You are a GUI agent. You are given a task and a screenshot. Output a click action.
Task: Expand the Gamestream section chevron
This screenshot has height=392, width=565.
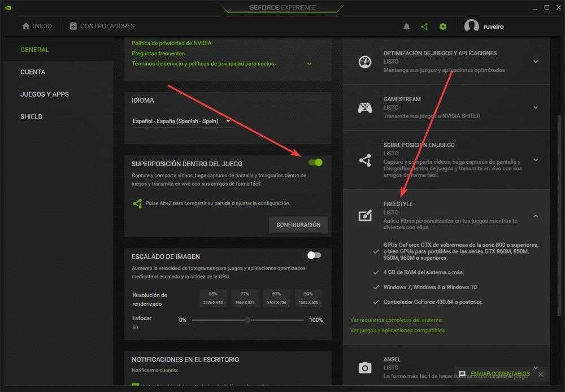536,108
